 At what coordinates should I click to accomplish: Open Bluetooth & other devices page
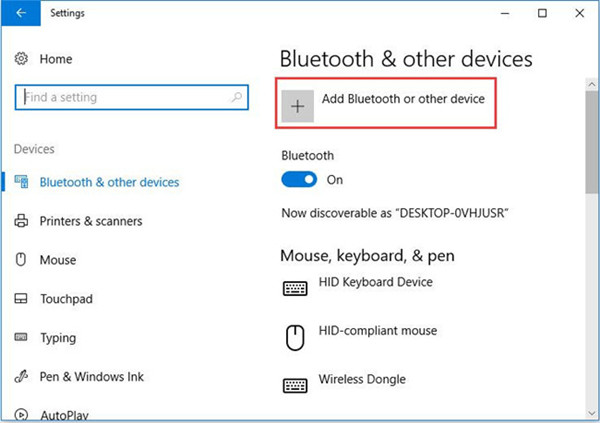pos(109,182)
